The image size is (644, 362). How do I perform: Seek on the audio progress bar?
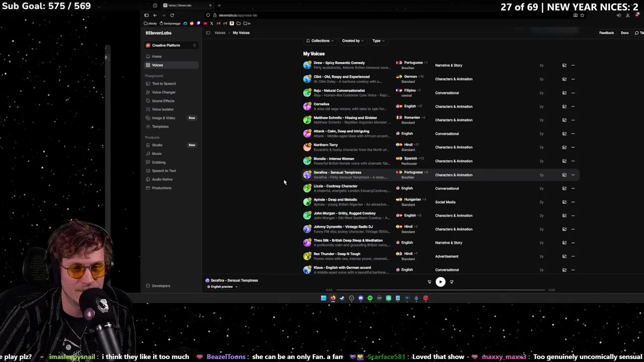(x=440, y=290)
